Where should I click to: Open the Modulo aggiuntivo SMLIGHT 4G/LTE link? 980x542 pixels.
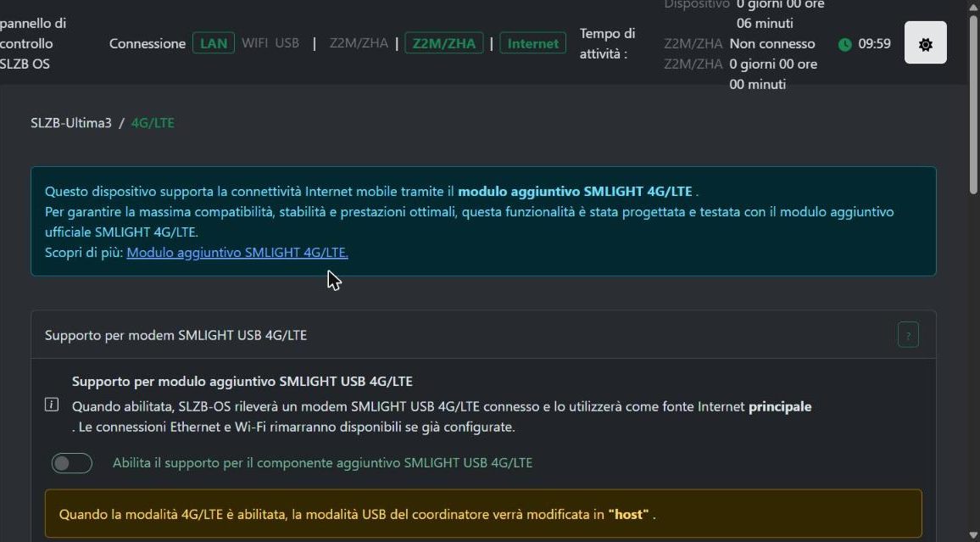237,253
